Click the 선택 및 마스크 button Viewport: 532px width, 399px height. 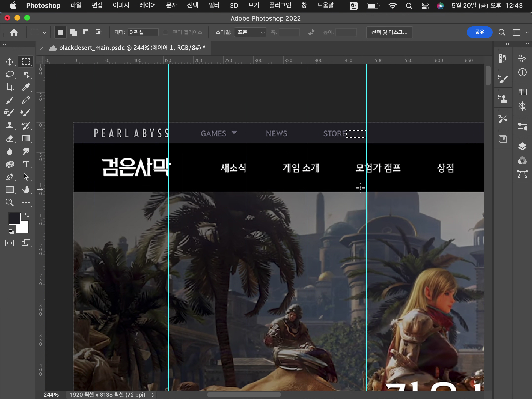(389, 32)
